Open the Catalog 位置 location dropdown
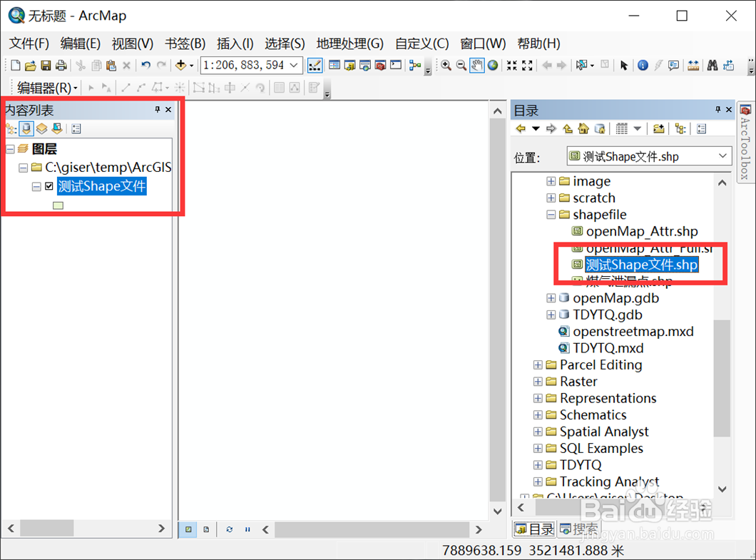Screen dimensions: 756x560 [722, 156]
